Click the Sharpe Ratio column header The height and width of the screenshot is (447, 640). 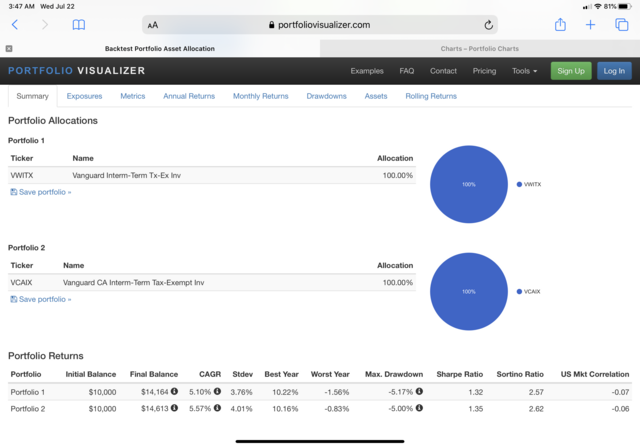pyautogui.click(x=460, y=374)
